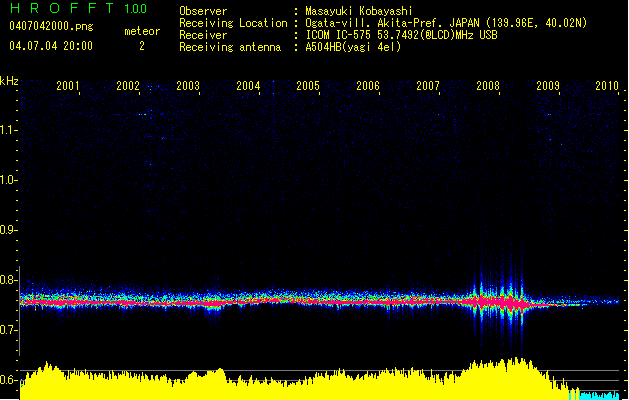Viewport: 629px width, 400px height.
Task: Click the 2007 time axis marker
Action: coord(428,85)
